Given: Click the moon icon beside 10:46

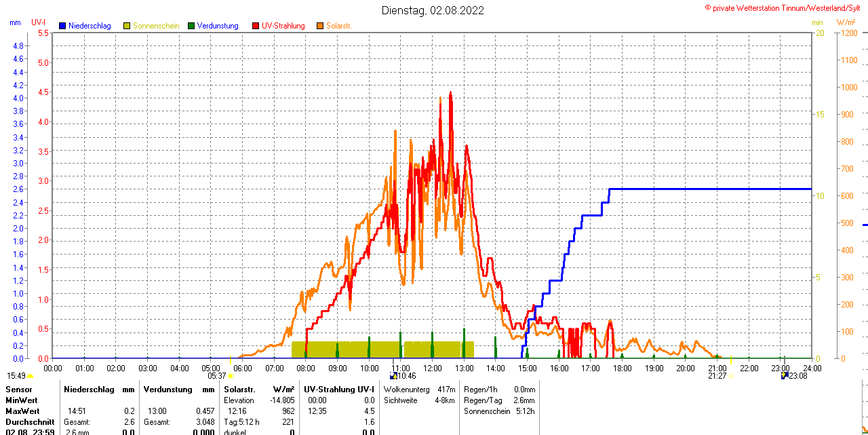Looking at the screenshot, I should (x=393, y=376).
